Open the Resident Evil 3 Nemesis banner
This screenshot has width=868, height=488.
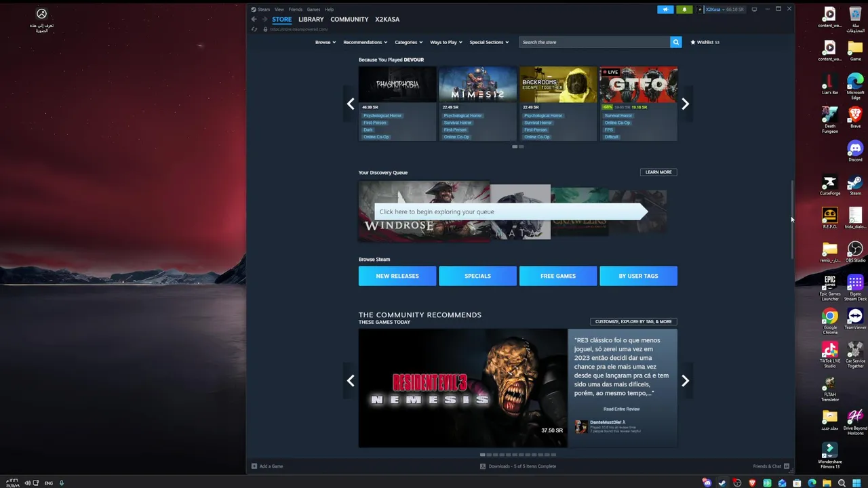(463, 388)
